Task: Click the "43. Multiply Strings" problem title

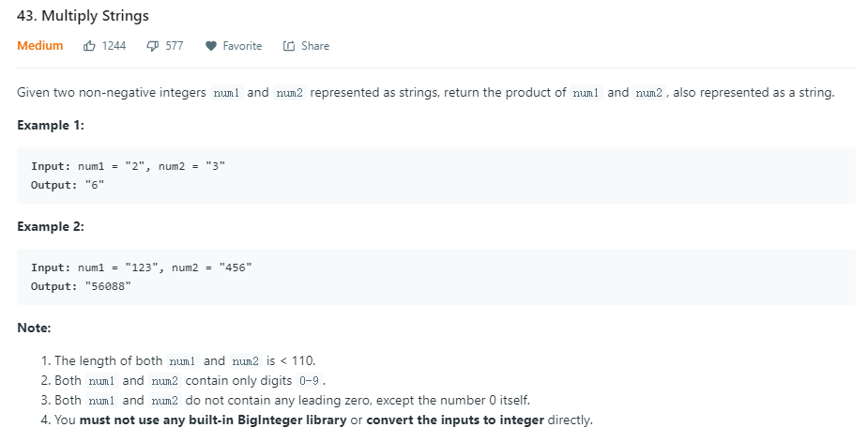Action: (x=83, y=17)
